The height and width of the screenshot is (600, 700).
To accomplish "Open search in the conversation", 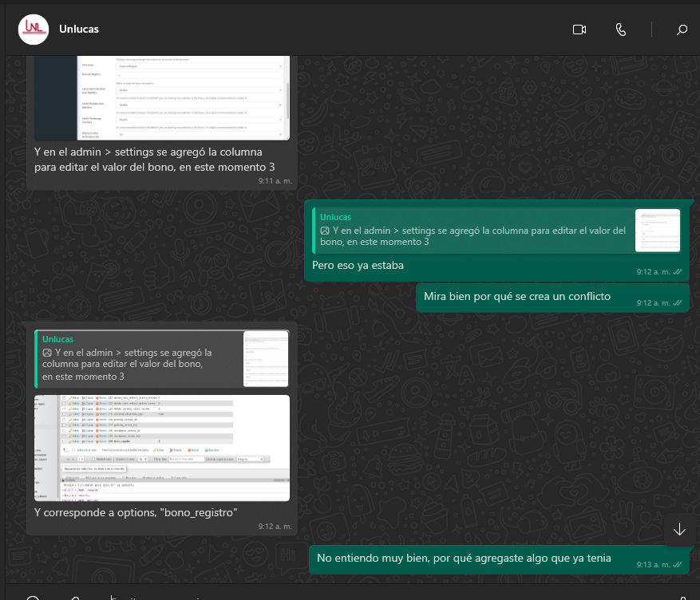I will point(682,30).
